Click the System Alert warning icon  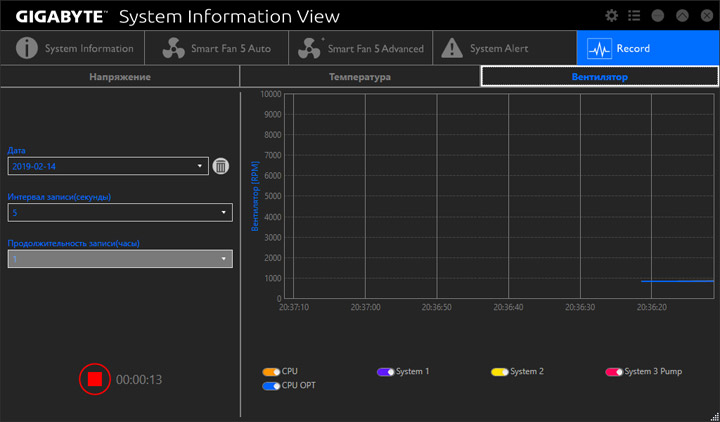[x=452, y=48]
